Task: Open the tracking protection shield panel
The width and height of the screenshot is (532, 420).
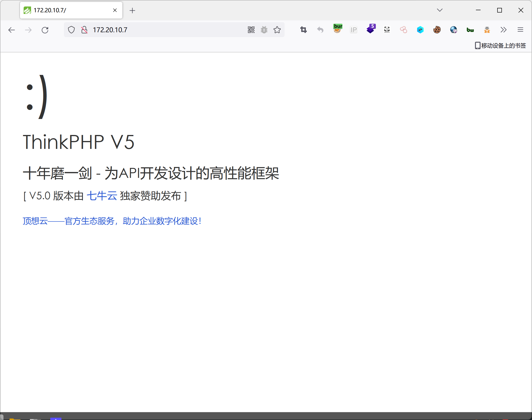Action: coord(71,30)
